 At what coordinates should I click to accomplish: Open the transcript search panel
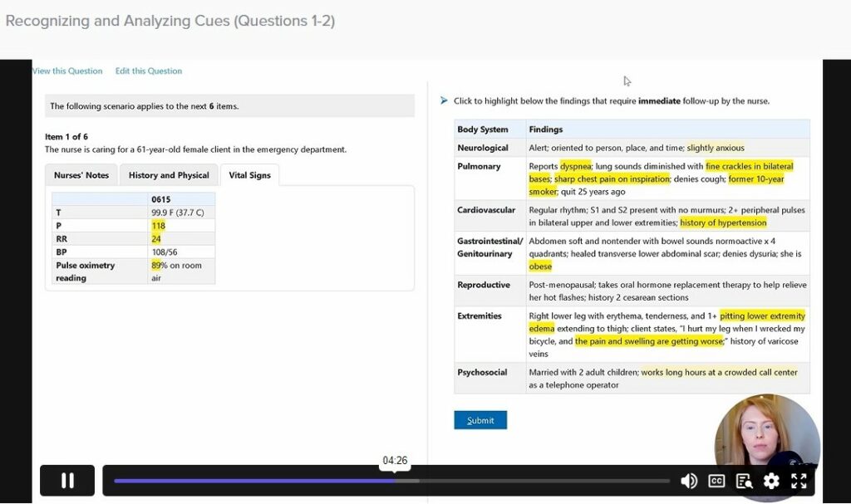(744, 481)
